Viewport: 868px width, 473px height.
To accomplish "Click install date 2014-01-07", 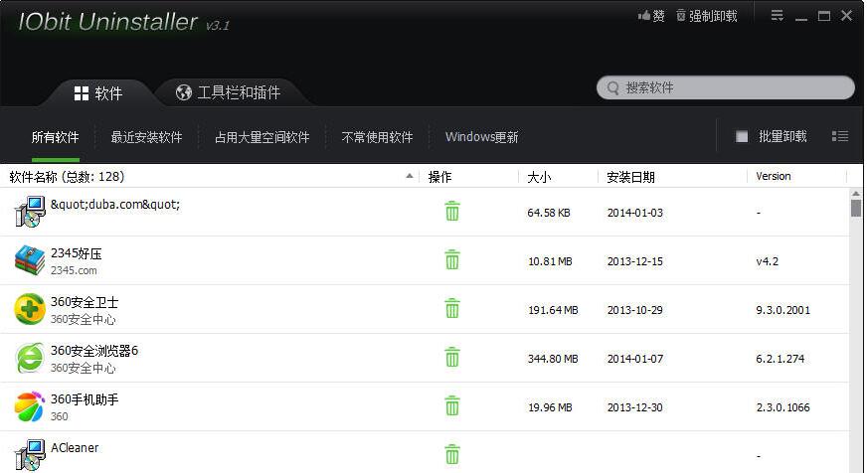I will pos(635,359).
